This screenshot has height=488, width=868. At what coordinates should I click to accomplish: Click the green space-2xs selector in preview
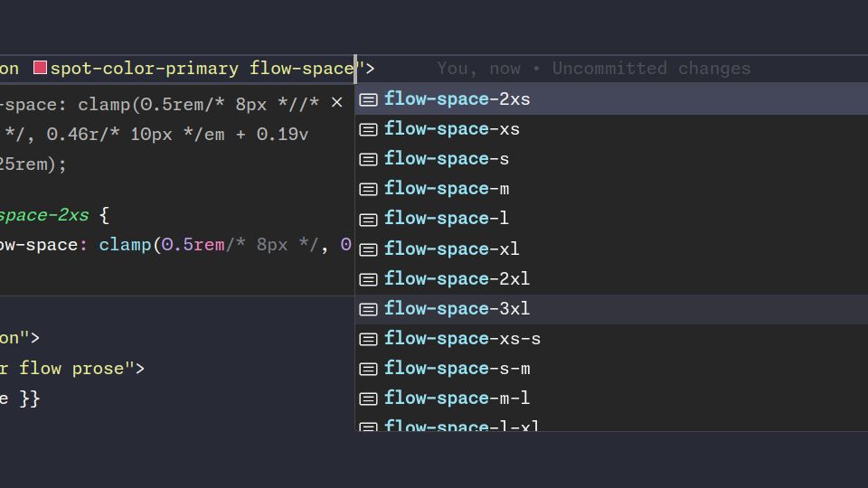click(45, 215)
